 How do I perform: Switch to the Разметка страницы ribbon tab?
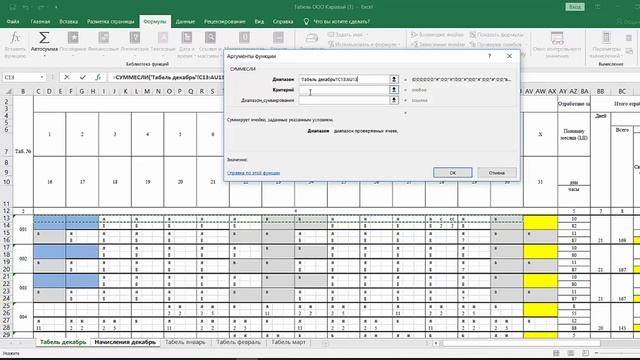111,22
